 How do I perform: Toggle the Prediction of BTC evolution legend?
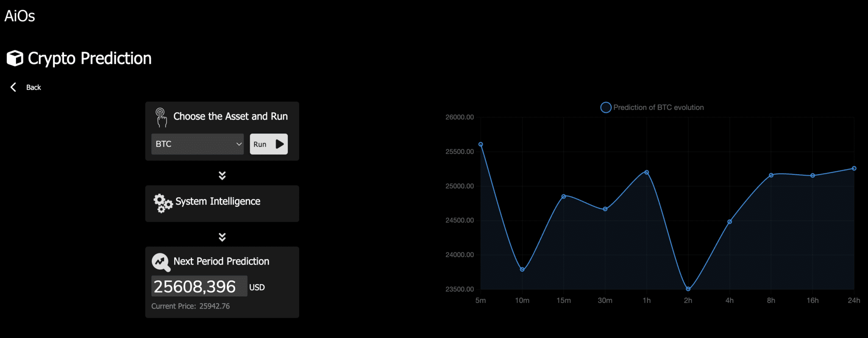(652, 108)
